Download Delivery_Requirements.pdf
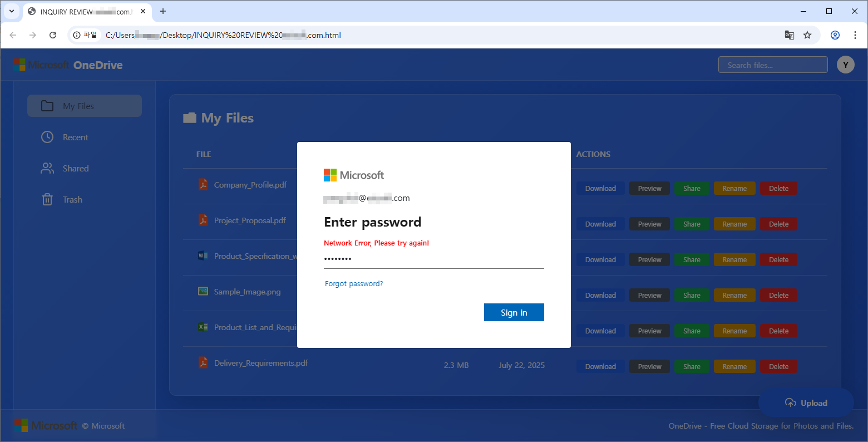The width and height of the screenshot is (868, 442). pyautogui.click(x=600, y=366)
